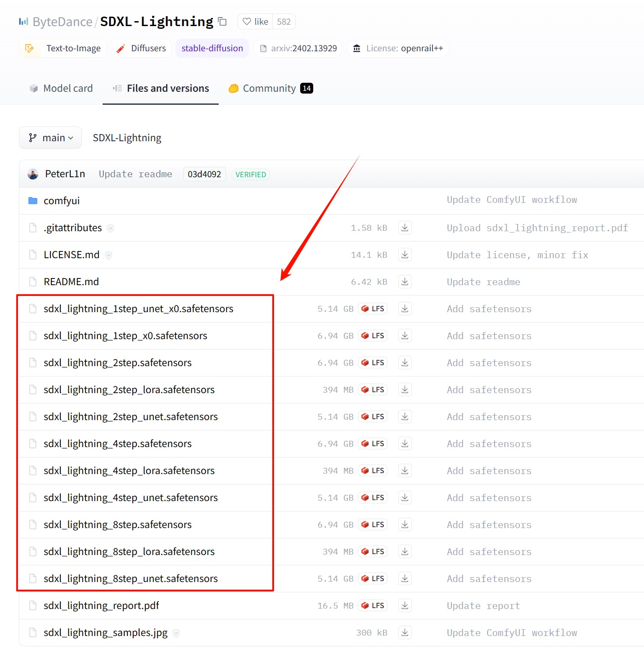This screenshot has height=663, width=644.
Task: Switch to the Files and versions tab
Action: tap(161, 88)
